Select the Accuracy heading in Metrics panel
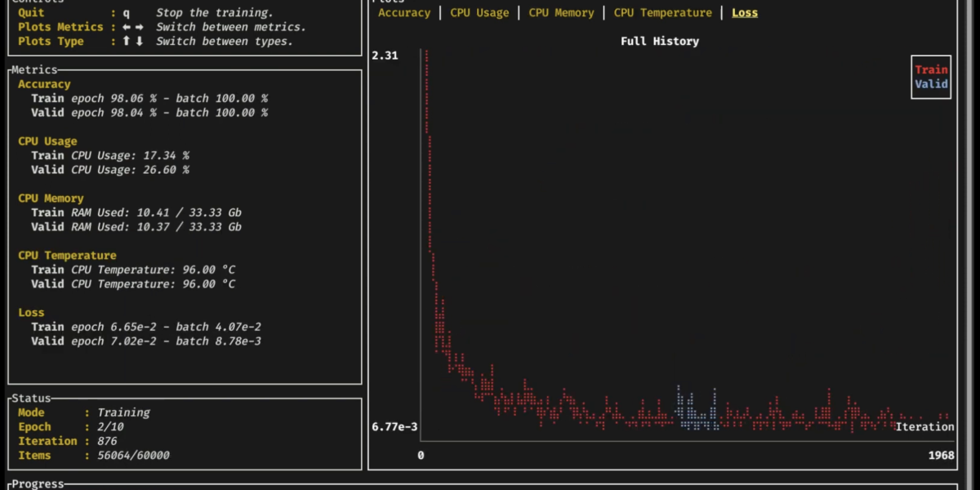The image size is (980, 490). pyautogui.click(x=44, y=84)
